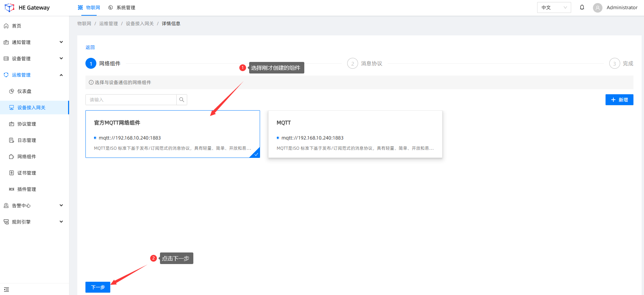Expand the 通知管理 chevron
Viewport: 644px width, 295px height.
coord(61,42)
